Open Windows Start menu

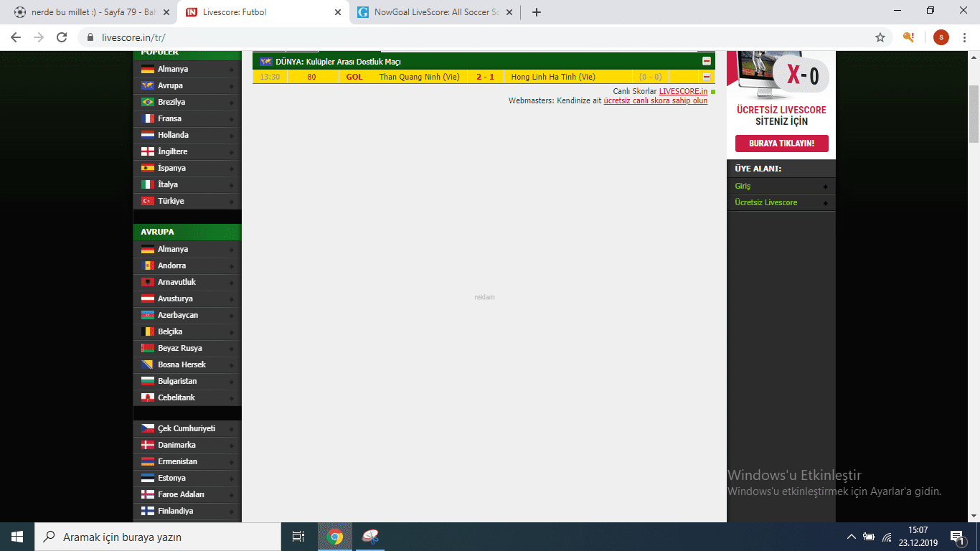[17, 537]
